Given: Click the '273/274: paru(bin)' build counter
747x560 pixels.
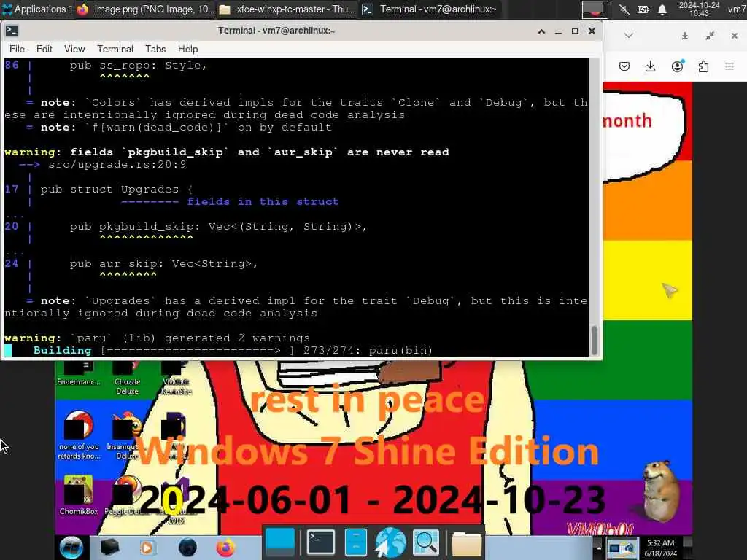Looking at the screenshot, I should click(368, 350).
